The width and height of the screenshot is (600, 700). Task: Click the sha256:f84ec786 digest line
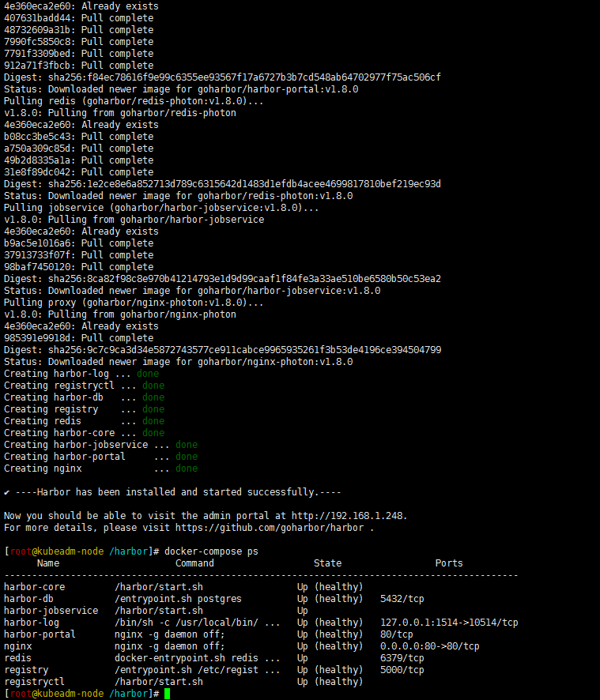[x=222, y=77]
